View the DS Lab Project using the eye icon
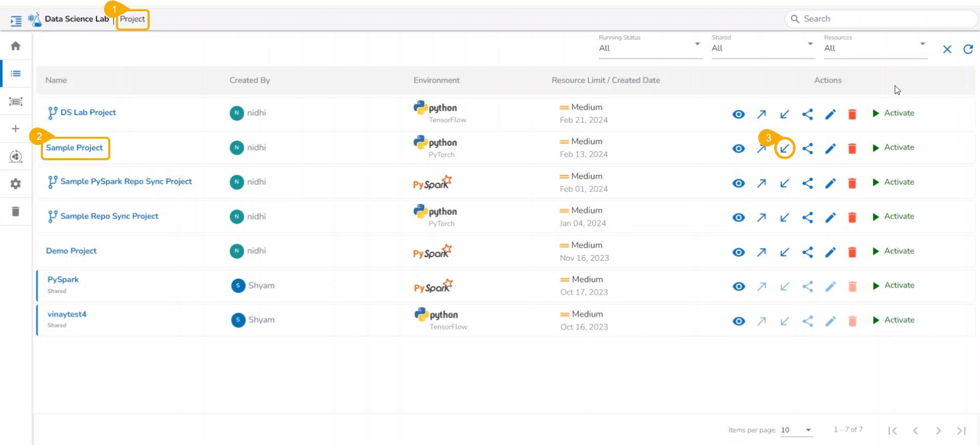 738,114
